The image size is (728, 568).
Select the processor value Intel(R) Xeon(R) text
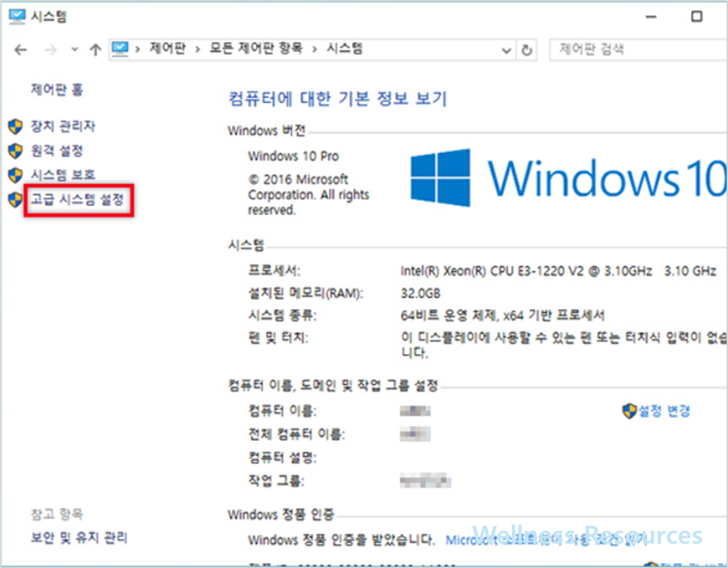[x=558, y=271]
